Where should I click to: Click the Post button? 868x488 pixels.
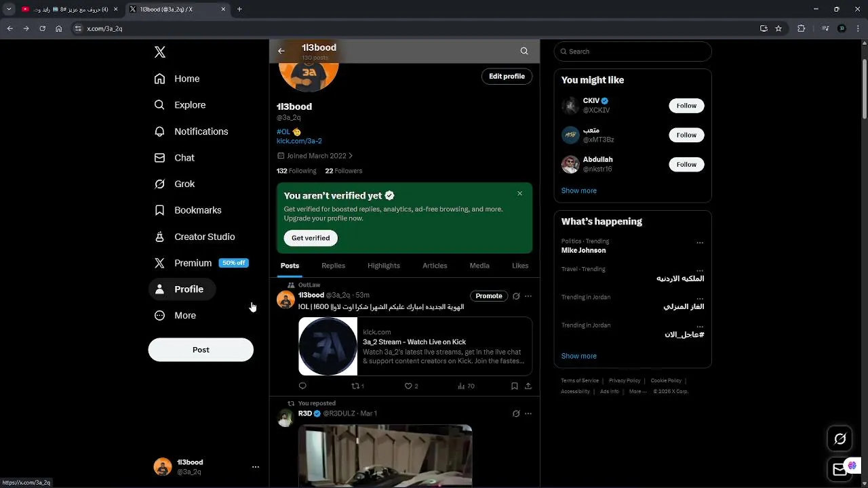(201, 350)
